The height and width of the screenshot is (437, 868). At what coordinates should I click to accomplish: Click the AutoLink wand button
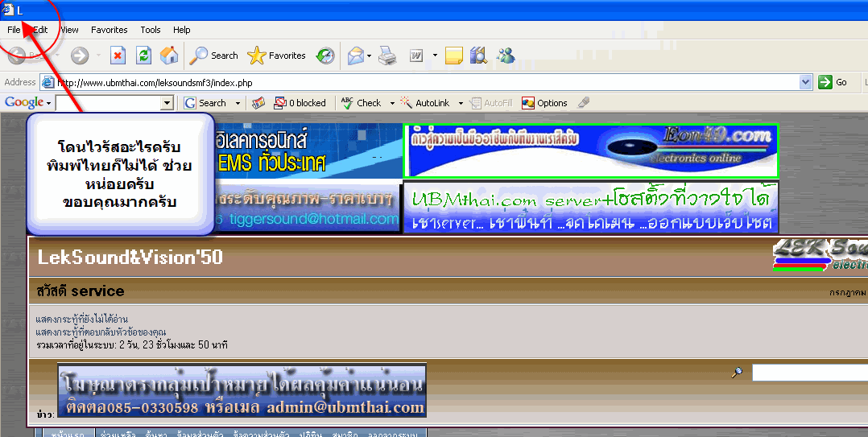click(424, 103)
